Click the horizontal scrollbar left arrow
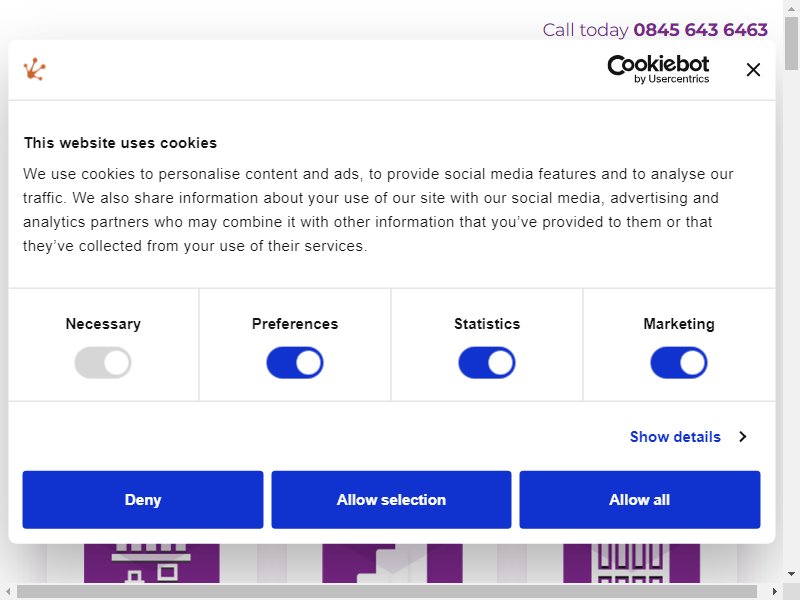 (x=8, y=591)
